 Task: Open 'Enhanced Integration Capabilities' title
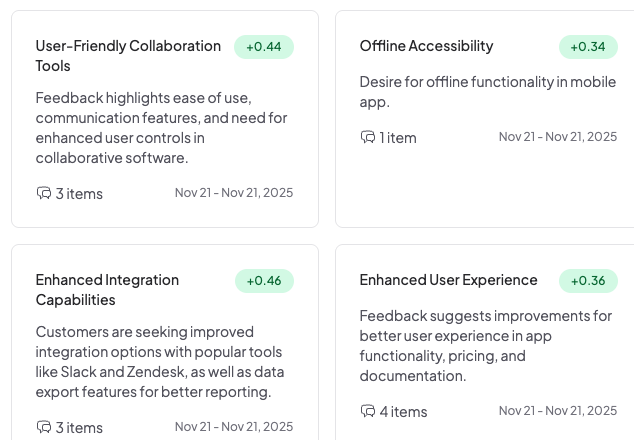click(107, 290)
